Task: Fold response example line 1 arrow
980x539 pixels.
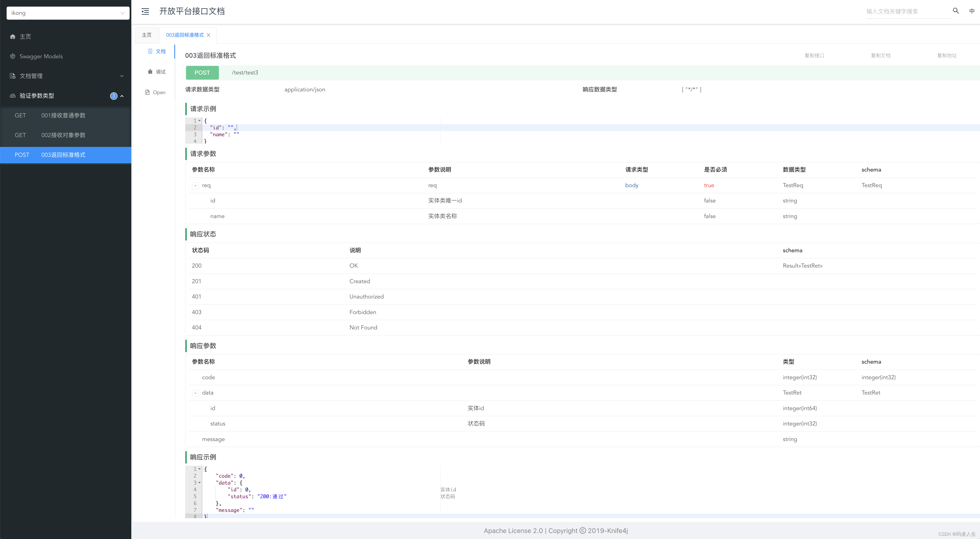Action: (x=199, y=469)
